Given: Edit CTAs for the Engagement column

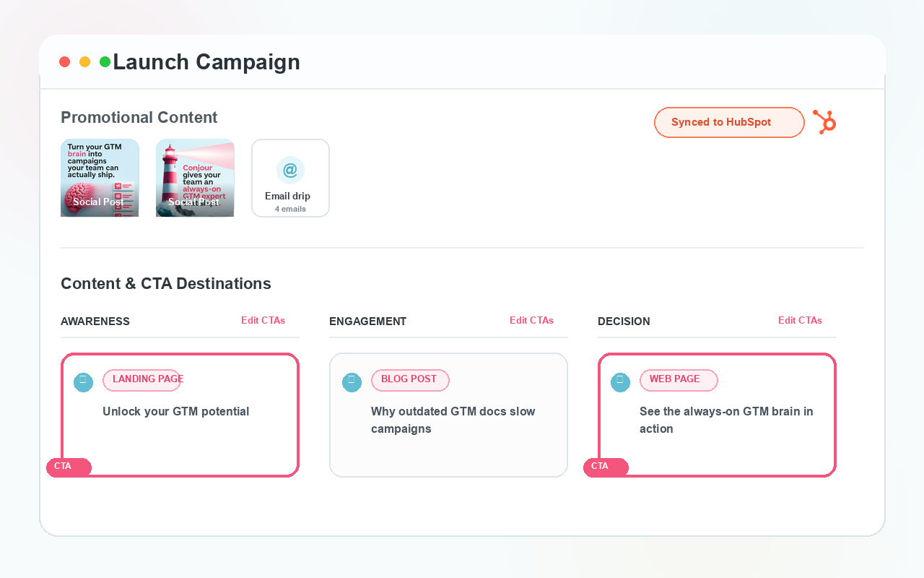Looking at the screenshot, I should [531, 321].
